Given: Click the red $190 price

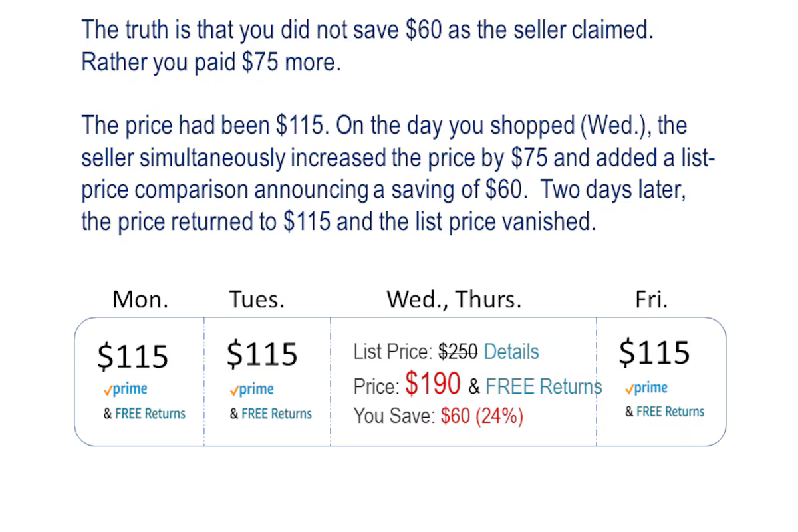Looking at the screenshot, I should coord(433,384).
